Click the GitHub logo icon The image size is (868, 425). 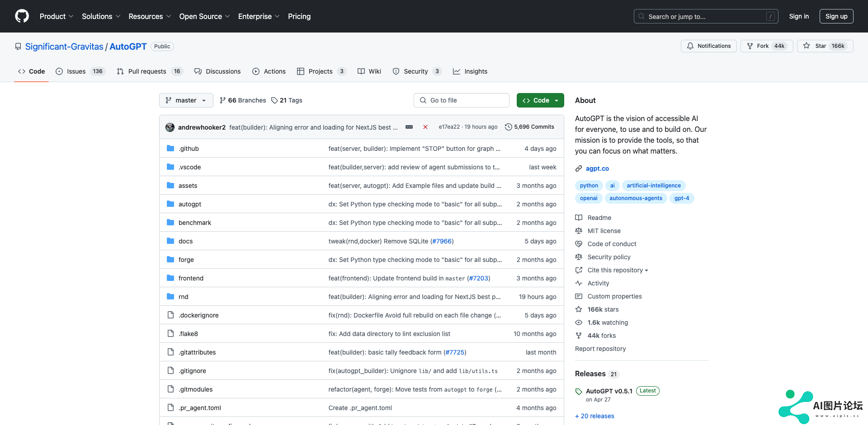click(x=22, y=16)
